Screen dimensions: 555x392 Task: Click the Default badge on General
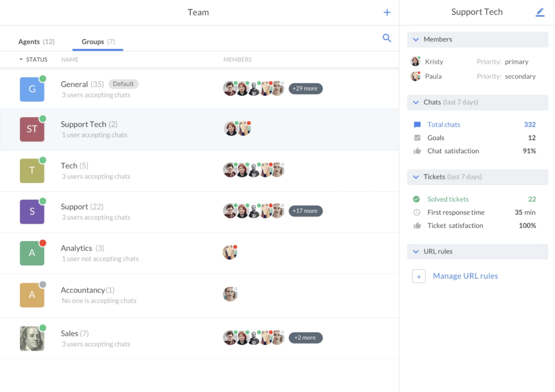coord(123,84)
